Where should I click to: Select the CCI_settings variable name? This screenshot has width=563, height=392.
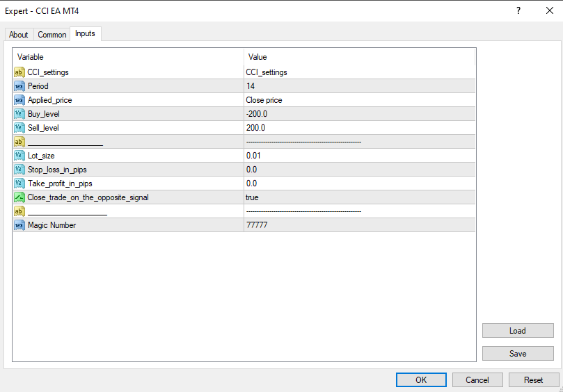[x=48, y=72]
